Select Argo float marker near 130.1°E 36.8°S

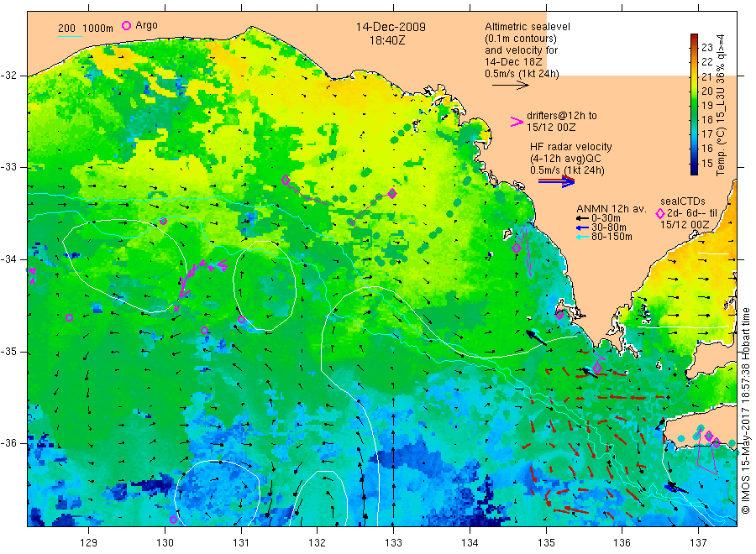tap(173, 520)
